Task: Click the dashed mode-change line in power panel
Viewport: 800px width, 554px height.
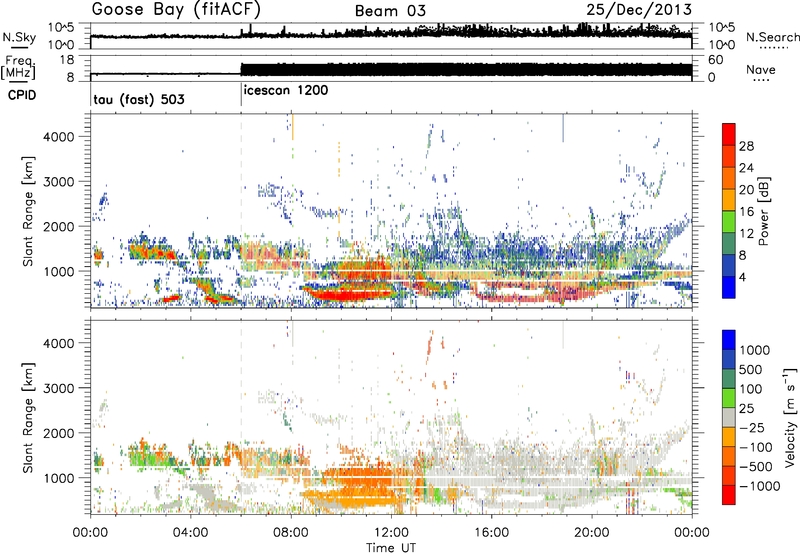Action: click(241, 209)
